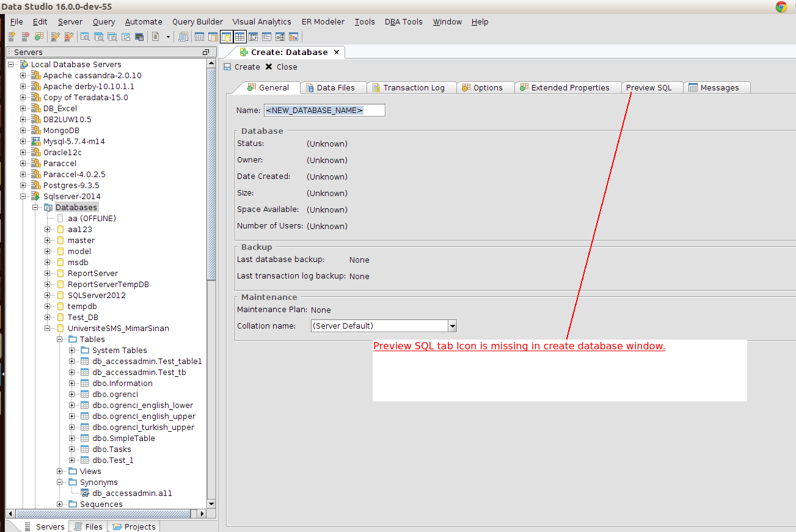Click the bar chart icon in toolbar
This screenshot has width=796, height=532.
pos(294,37)
